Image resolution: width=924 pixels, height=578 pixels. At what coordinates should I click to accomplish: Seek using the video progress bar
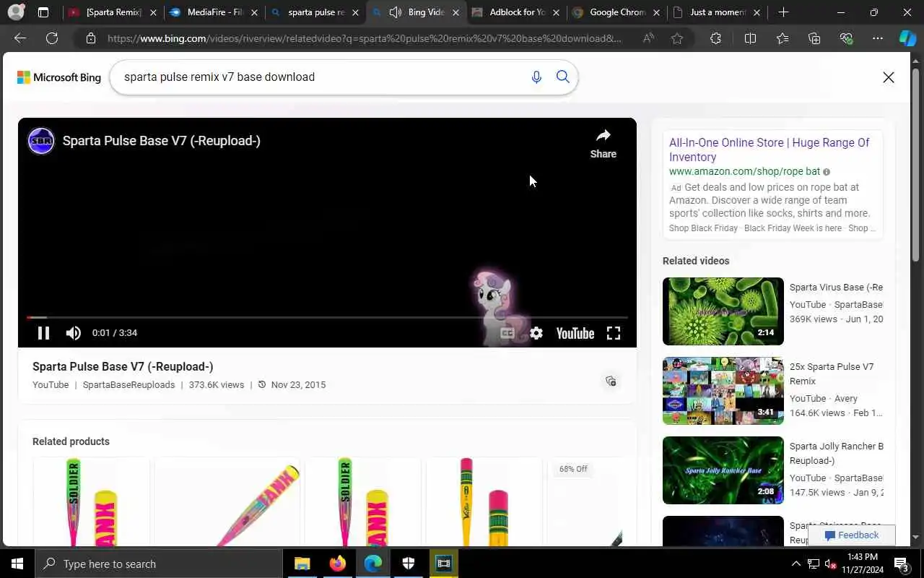tap(327, 317)
